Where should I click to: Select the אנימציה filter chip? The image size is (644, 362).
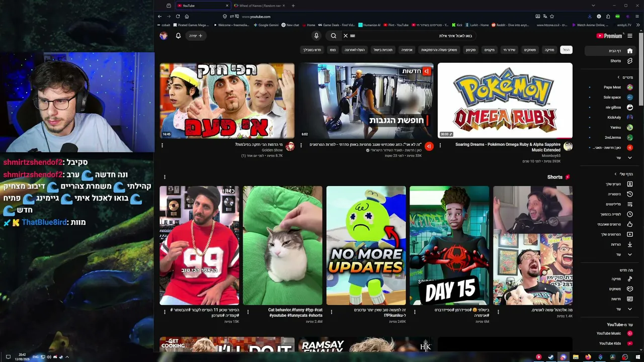[x=407, y=50]
